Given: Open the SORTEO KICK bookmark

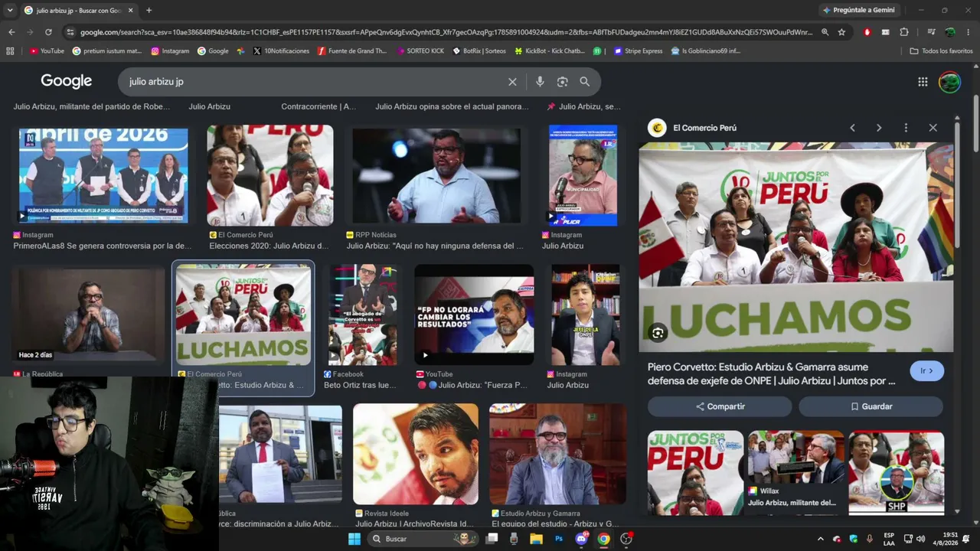Looking at the screenshot, I should click(420, 51).
